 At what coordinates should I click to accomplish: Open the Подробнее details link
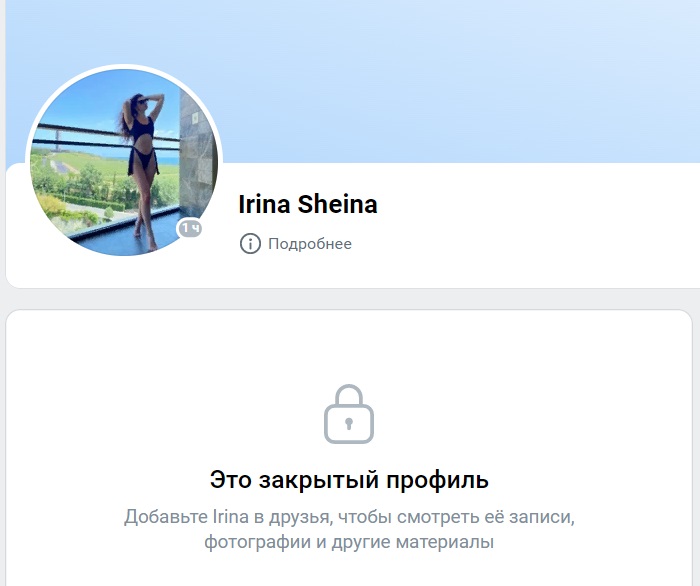click(310, 244)
